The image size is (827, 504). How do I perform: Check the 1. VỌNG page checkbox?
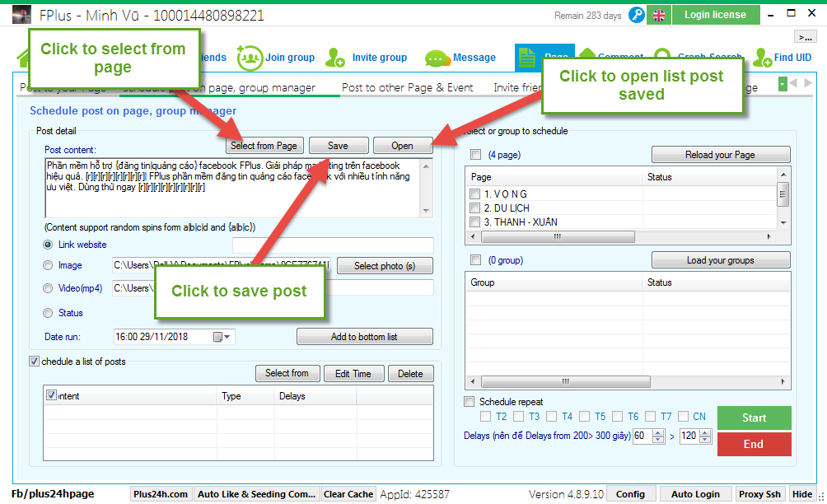[x=474, y=194]
